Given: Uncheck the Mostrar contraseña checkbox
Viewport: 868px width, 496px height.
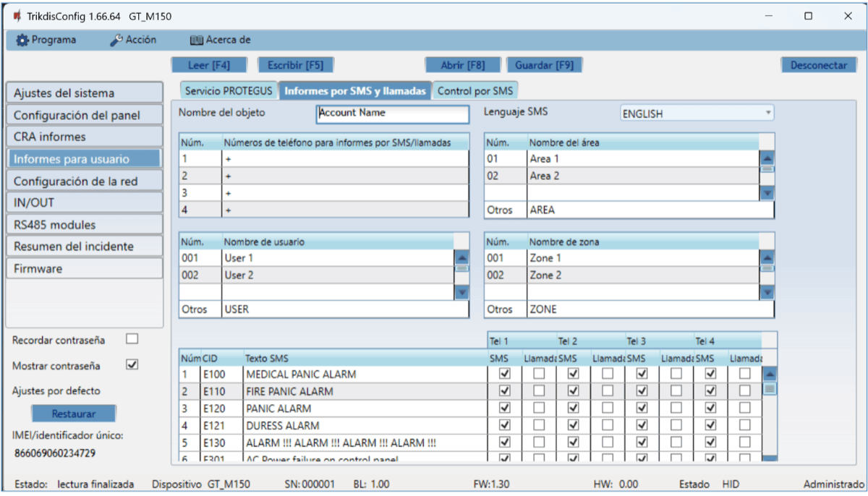Looking at the screenshot, I should pyautogui.click(x=132, y=365).
